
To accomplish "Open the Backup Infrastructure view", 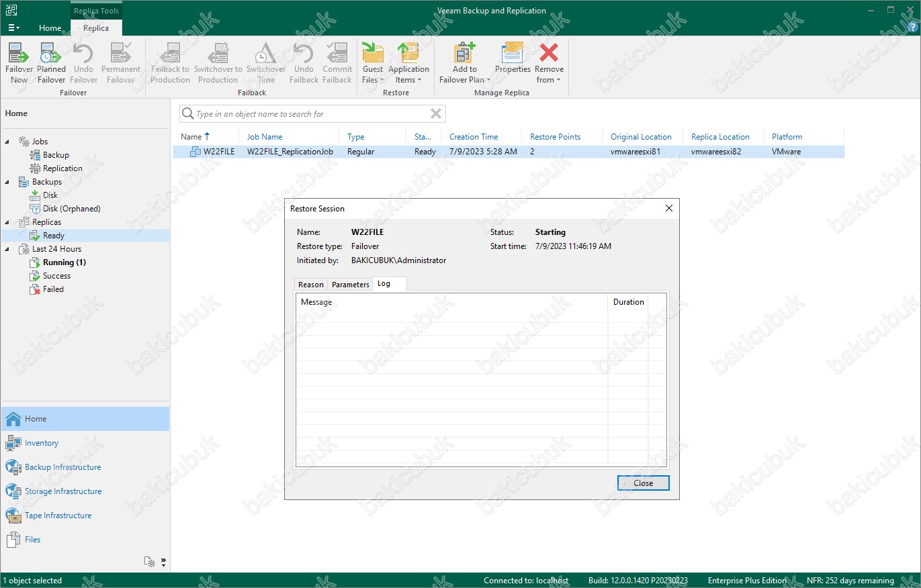I will click(x=85, y=467).
